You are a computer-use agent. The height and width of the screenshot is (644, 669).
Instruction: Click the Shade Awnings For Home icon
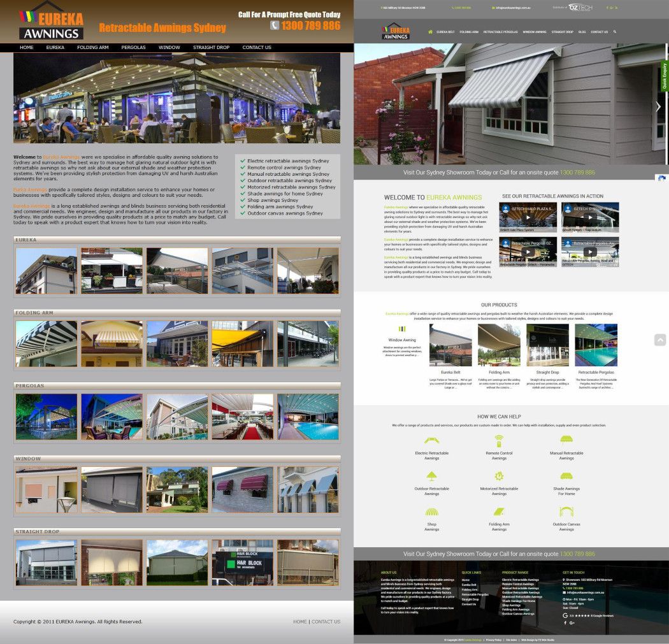click(566, 476)
